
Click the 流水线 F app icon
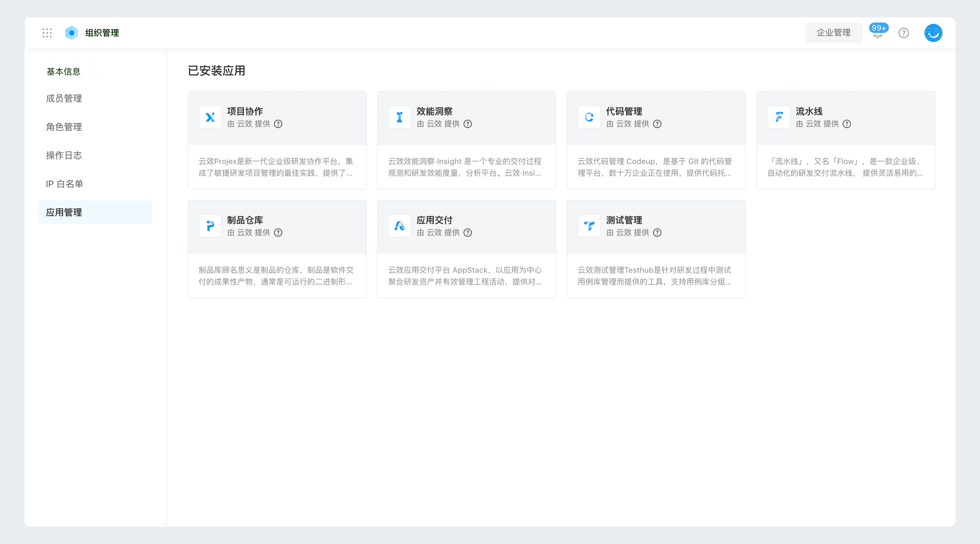(779, 117)
